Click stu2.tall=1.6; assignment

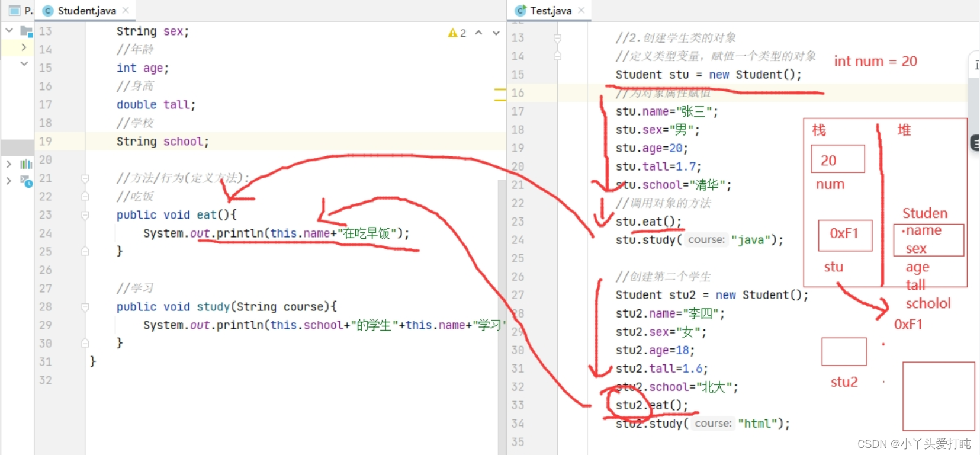pyautogui.click(x=662, y=369)
